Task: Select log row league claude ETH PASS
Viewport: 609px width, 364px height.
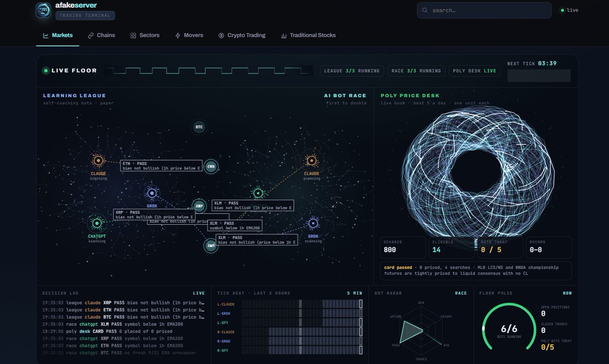Action: tap(123, 310)
